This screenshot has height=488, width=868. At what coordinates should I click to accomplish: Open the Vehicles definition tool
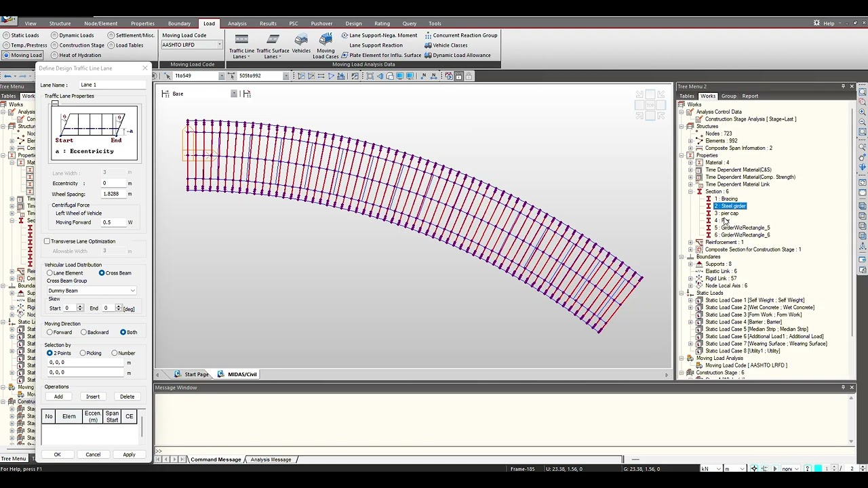click(301, 43)
